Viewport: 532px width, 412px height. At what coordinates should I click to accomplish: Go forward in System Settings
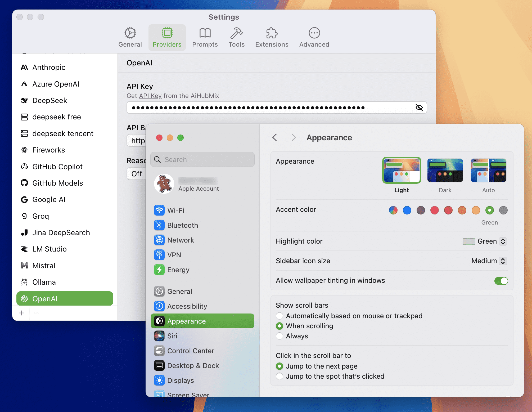pyautogui.click(x=293, y=137)
